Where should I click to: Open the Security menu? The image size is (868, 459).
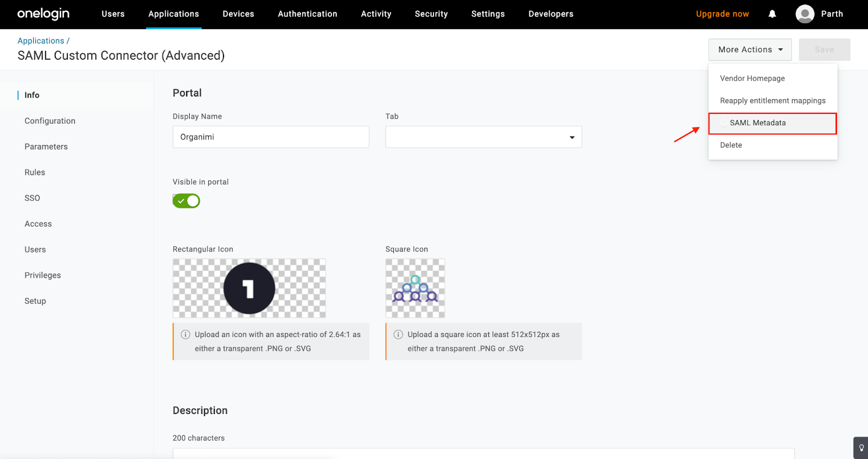click(x=431, y=14)
